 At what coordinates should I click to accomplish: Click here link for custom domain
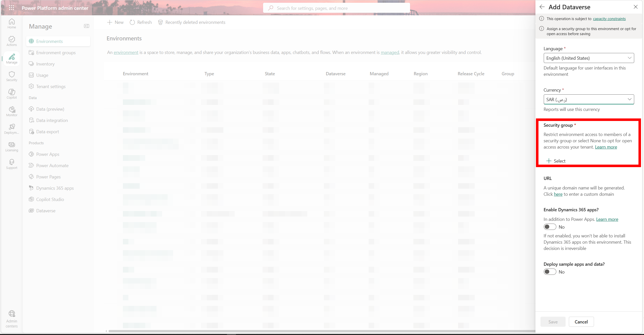(558, 194)
